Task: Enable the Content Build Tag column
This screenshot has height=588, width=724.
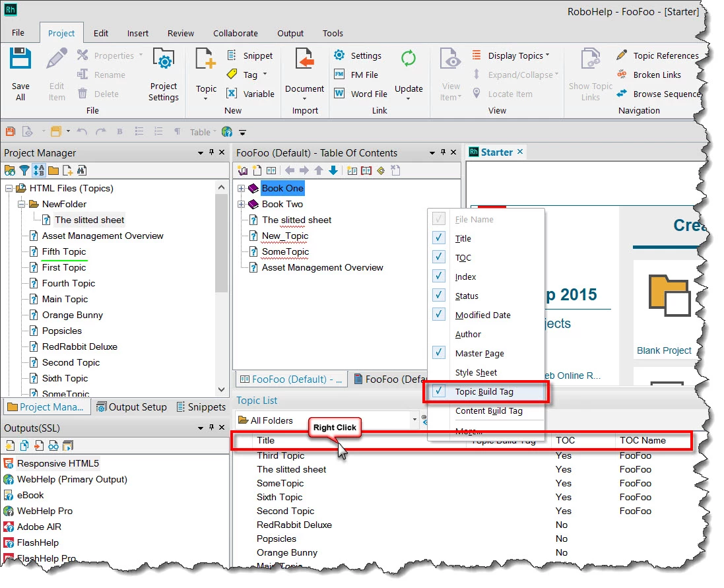Action: coord(488,410)
